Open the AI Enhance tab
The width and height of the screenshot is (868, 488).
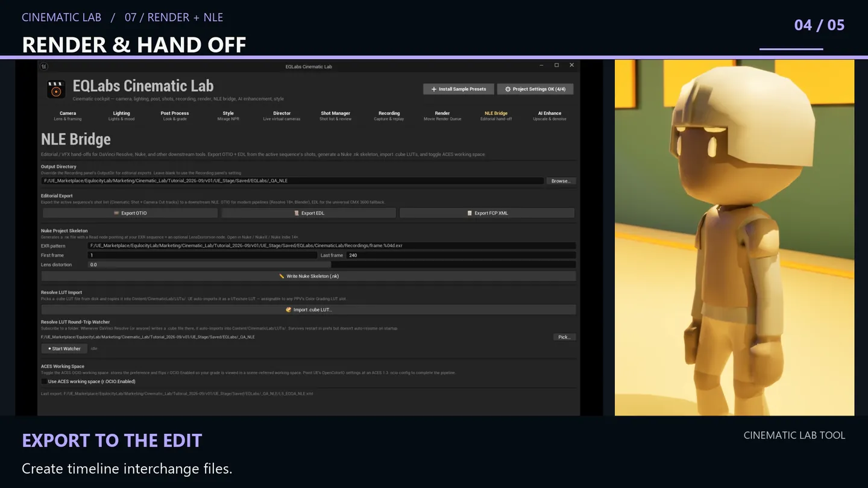coord(549,116)
